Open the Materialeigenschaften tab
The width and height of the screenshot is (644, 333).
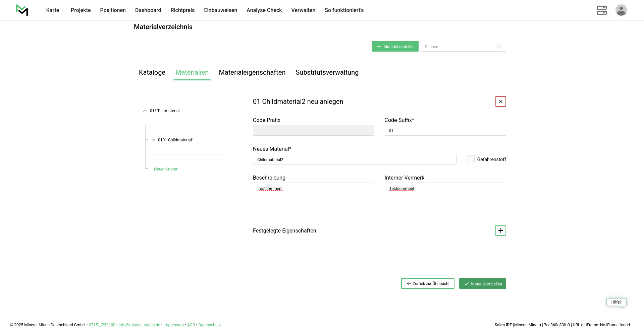click(252, 72)
